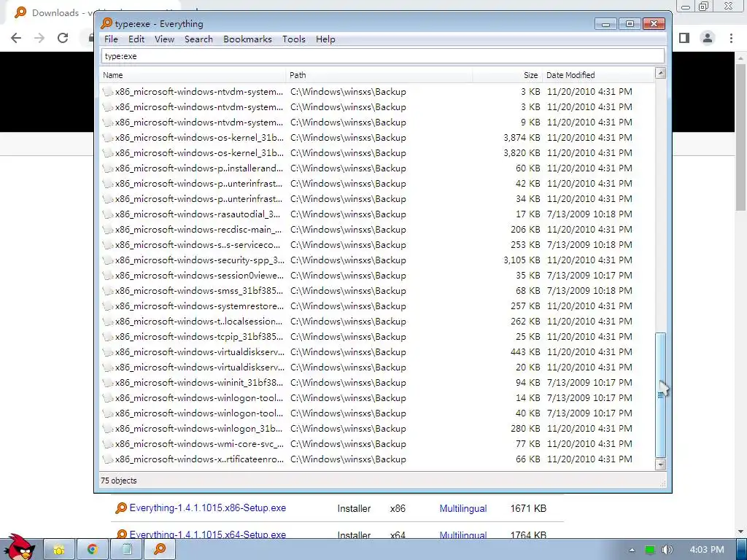Select the x..rtificateenro file icon
Image resolution: width=747 pixels, height=560 pixels.
(108, 459)
